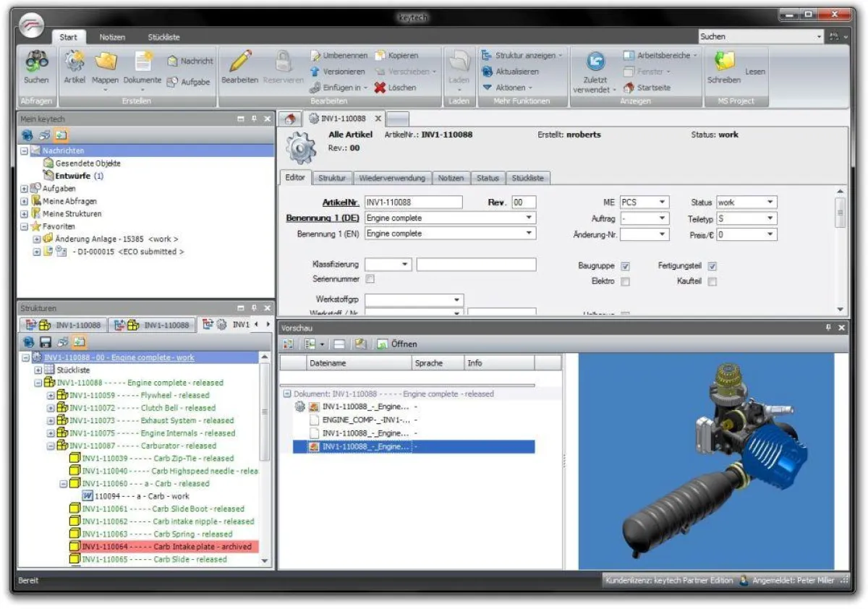
Task: Switch to the Notizen ribbon tab
Action: click(112, 37)
